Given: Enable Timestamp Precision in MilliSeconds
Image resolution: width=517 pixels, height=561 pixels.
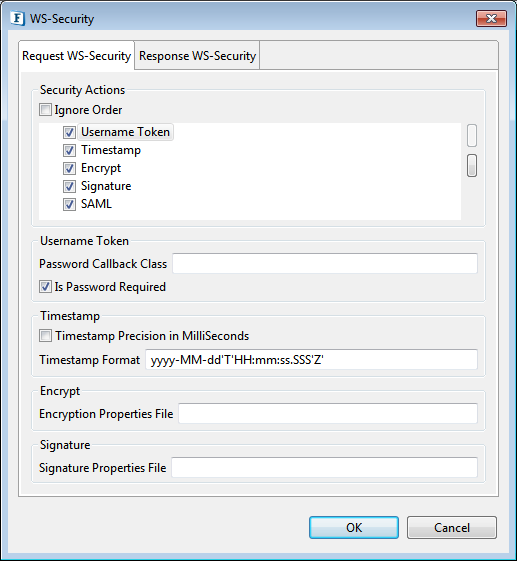Looking at the screenshot, I should tap(45, 336).
